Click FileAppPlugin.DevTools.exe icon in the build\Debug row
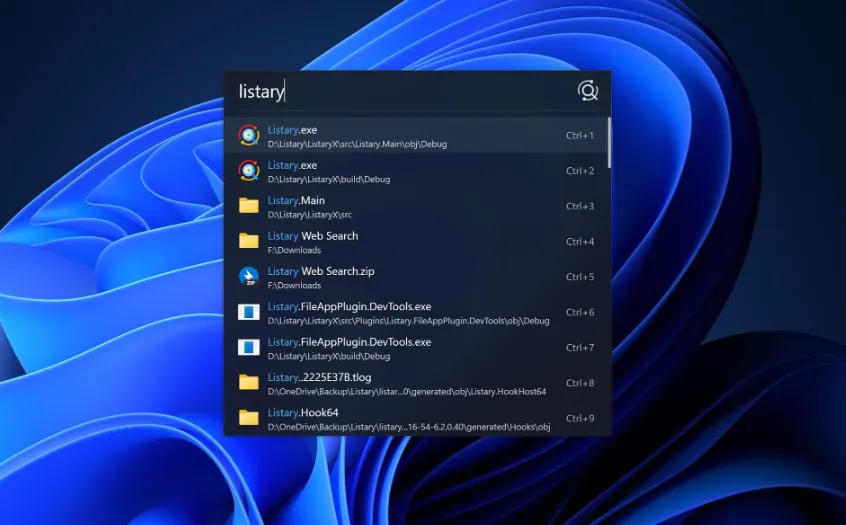Image resolution: width=846 pixels, height=525 pixels. [249, 347]
